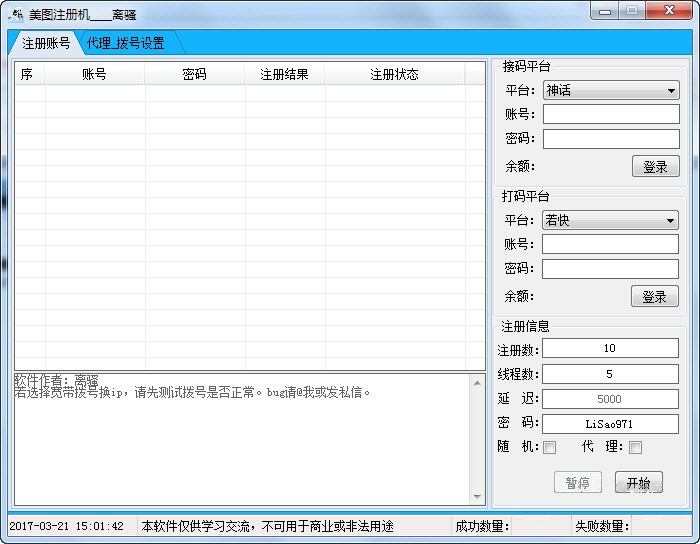Sort by the 序 column header
This screenshot has width=700, height=544.
[27, 74]
